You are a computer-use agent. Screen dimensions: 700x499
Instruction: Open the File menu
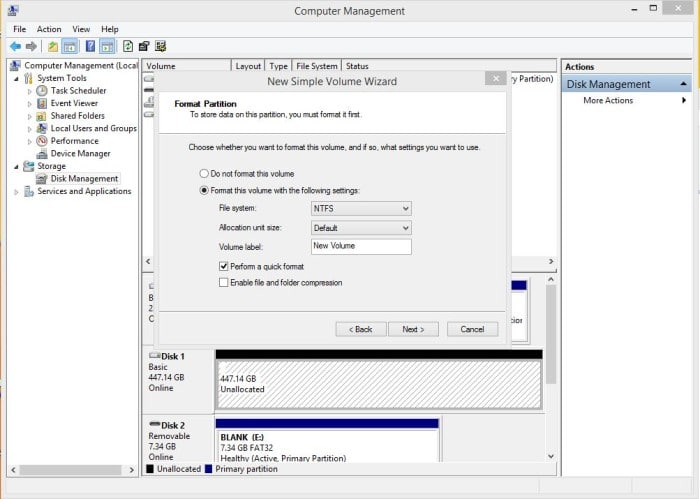pos(20,29)
